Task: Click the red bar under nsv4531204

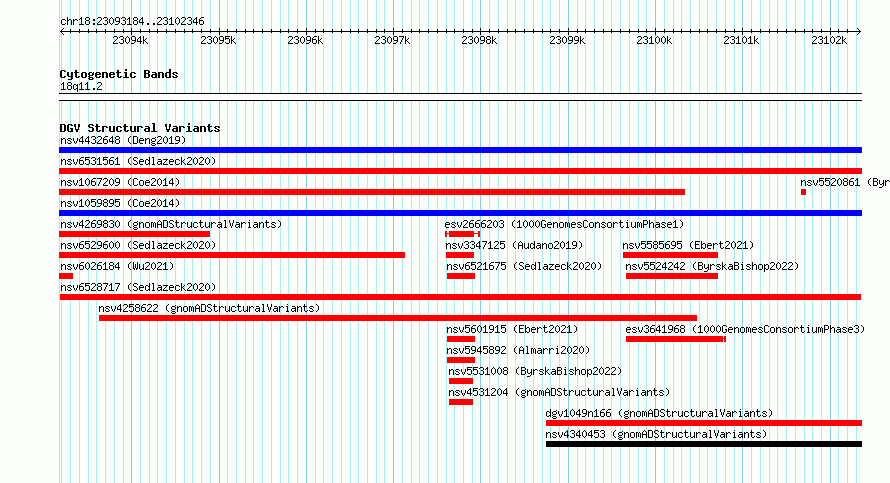Action: pyautogui.click(x=461, y=402)
